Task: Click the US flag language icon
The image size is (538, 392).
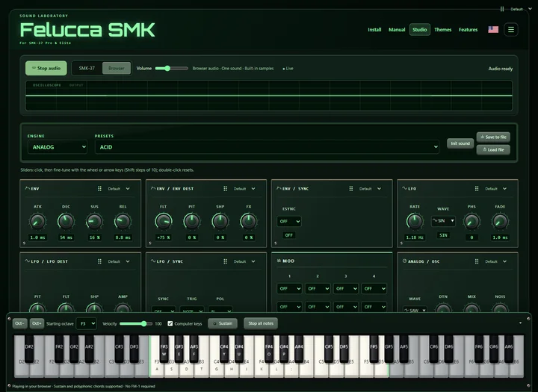Action: point(493,30)
